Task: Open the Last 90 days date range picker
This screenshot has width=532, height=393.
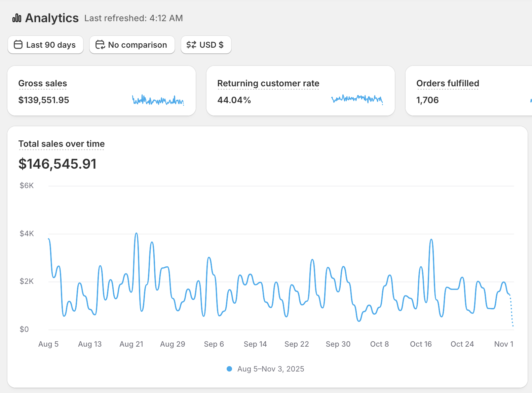Action: click(45, 45)
